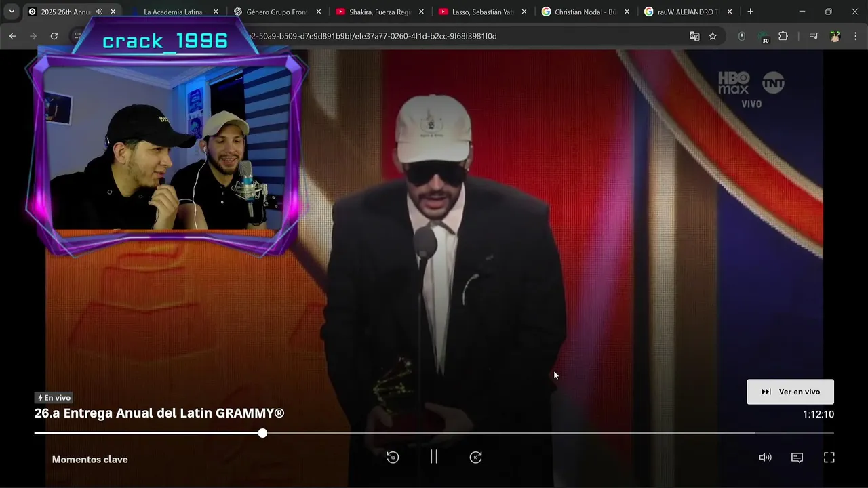Pause the live video playback

pos(434,457)
